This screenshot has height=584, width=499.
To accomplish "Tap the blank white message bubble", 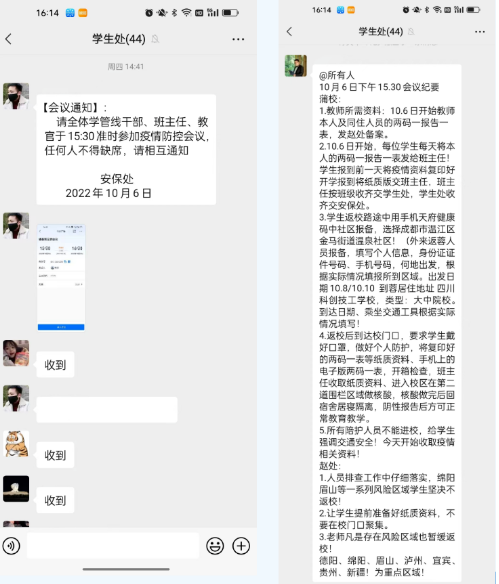I will pos(107,410).
